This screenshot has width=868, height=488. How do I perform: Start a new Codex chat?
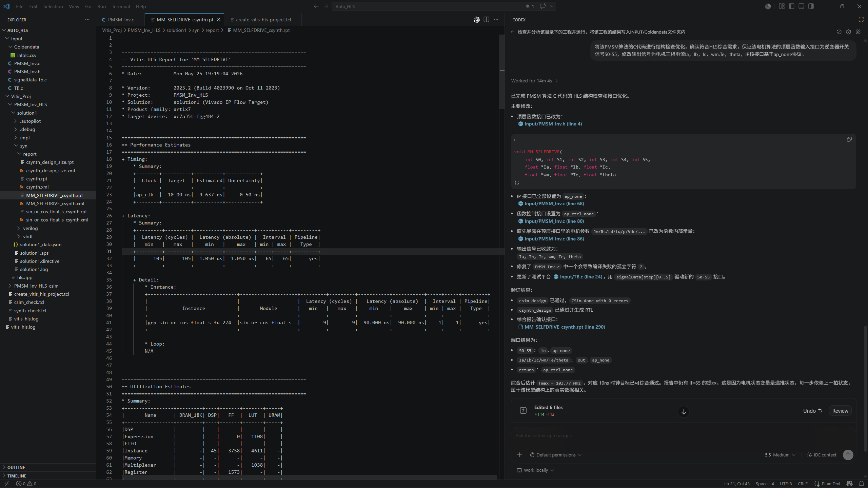pyautogui.click(x=858, y=32)
